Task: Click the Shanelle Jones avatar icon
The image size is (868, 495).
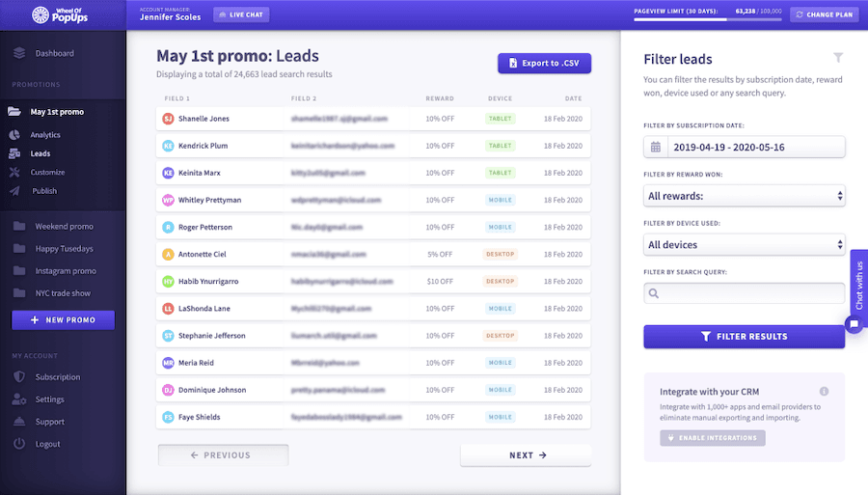Action: 168,119
